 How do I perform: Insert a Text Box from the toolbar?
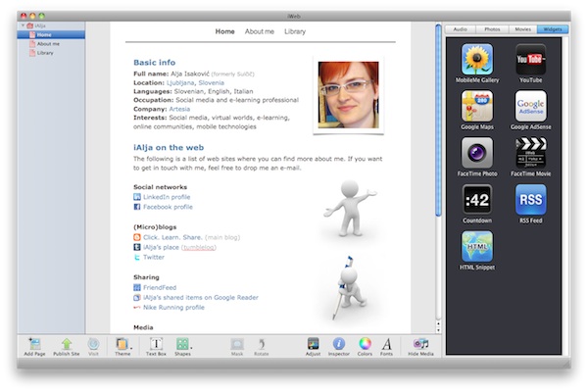[156, 344]
